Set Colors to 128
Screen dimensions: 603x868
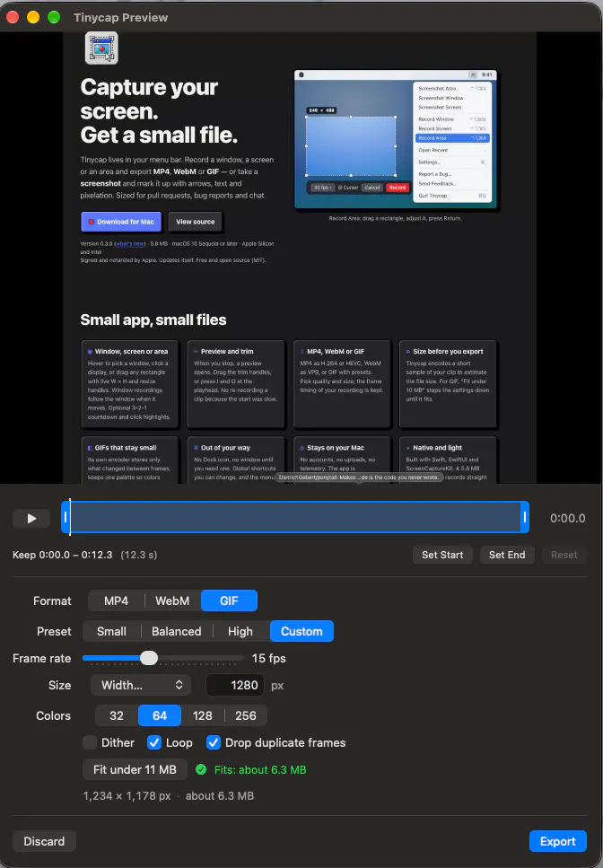pyautogui.click(x=203, y=715)
